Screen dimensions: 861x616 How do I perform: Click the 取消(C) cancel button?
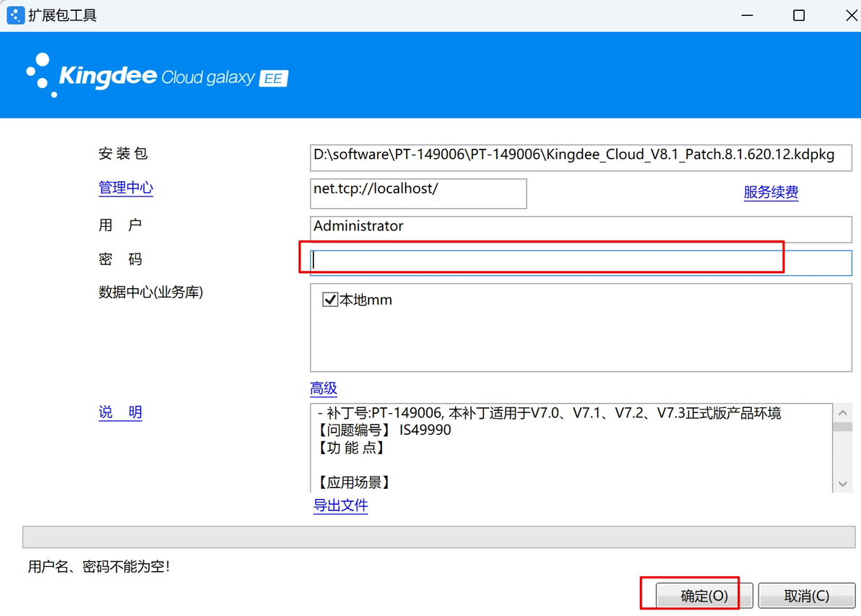pos(807,596)
